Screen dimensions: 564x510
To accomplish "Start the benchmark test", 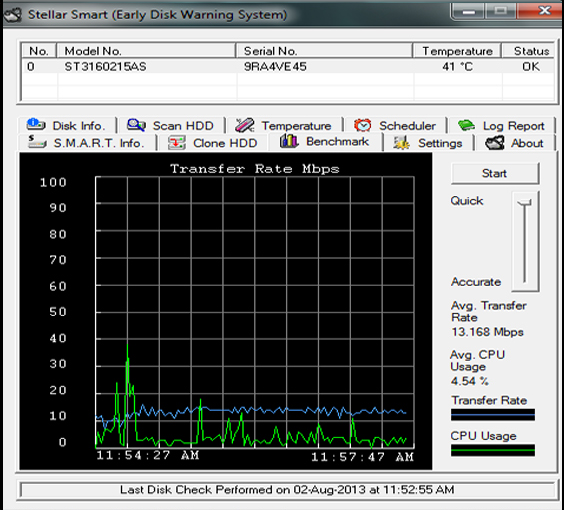I will tap(495, 173).
